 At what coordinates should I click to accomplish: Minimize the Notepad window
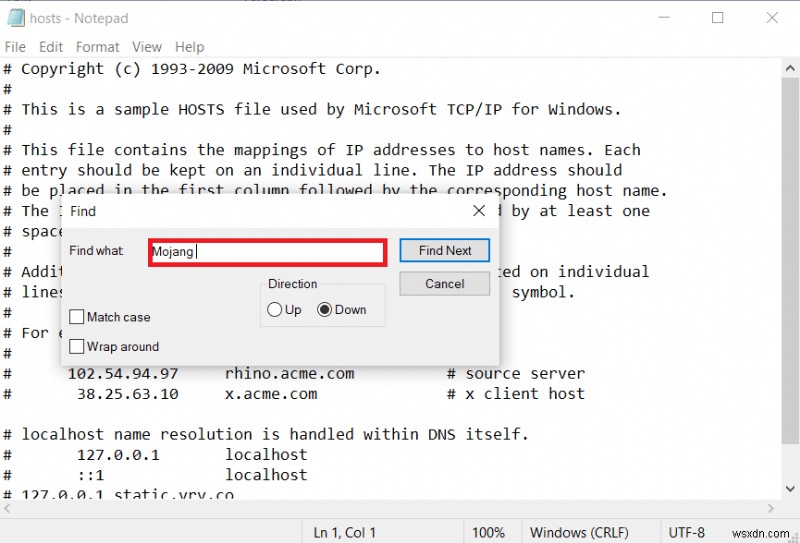[664, 17]
